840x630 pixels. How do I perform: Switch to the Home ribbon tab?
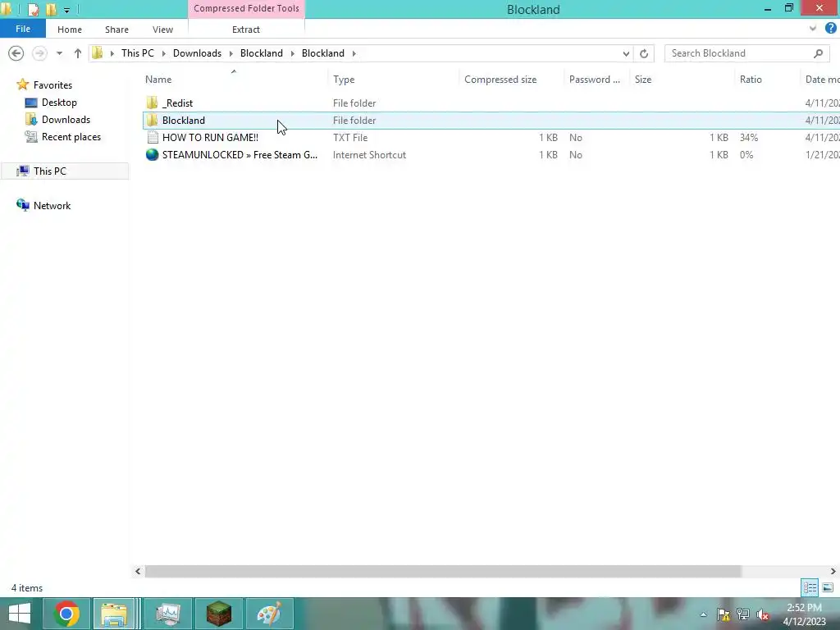[x=70, y=30]
